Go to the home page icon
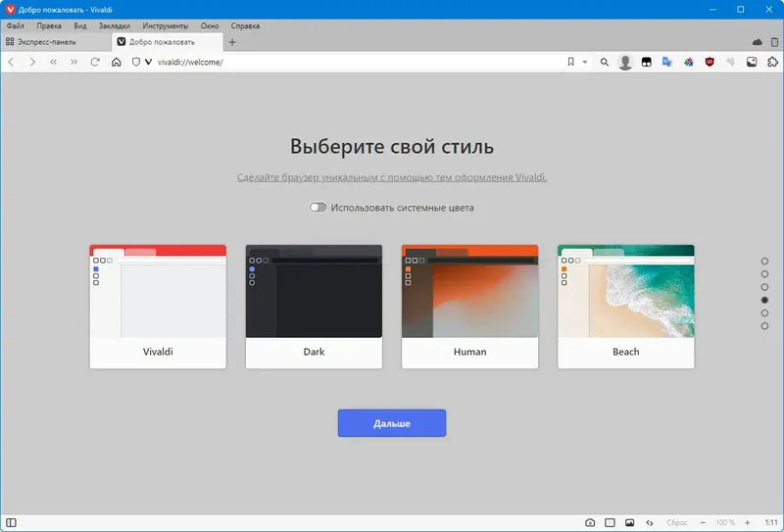Screen dimensions: 784x532 tap(117, 62)
